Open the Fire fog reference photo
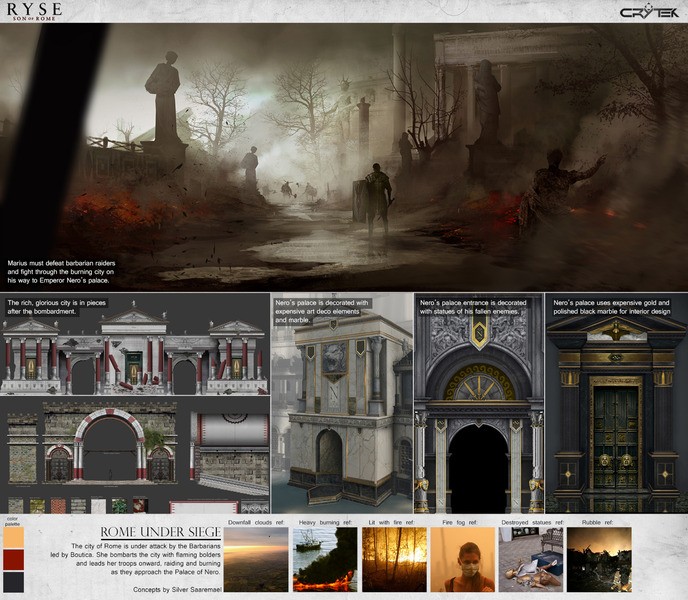This screenshot has height=600, width=688. coord(462,560)
